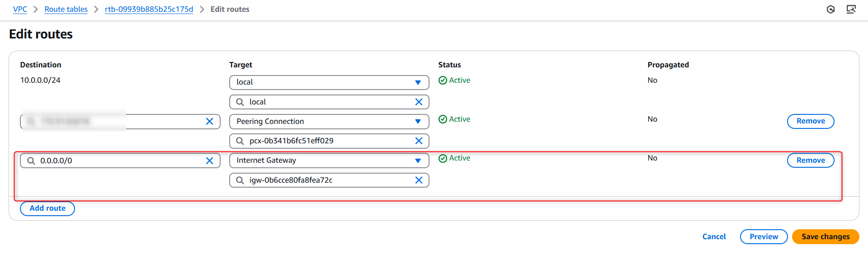Preview the route changes
Screen dimensions: 868x274
point(764,236)
